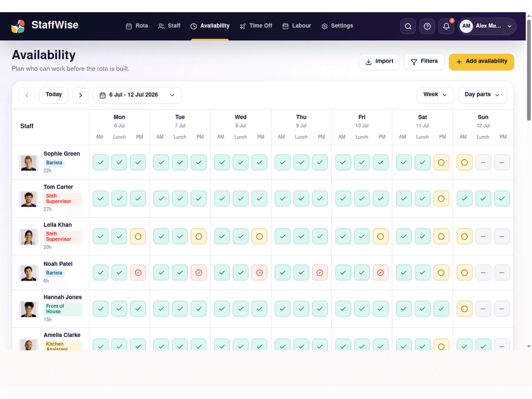This screenshot has height=399, width=532.
Task: Go to next week arrow
Action: click(81, 95)
